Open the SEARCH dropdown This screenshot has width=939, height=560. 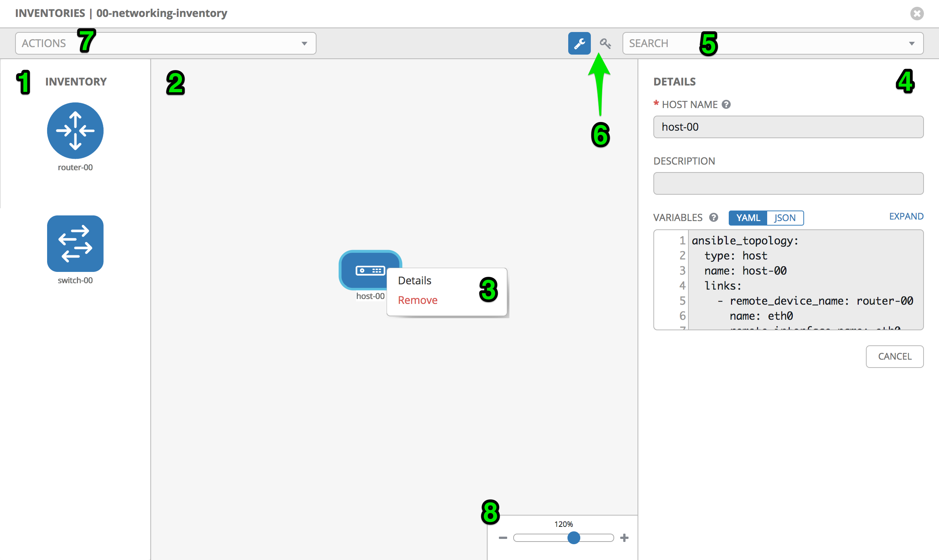tap(772, 43)
